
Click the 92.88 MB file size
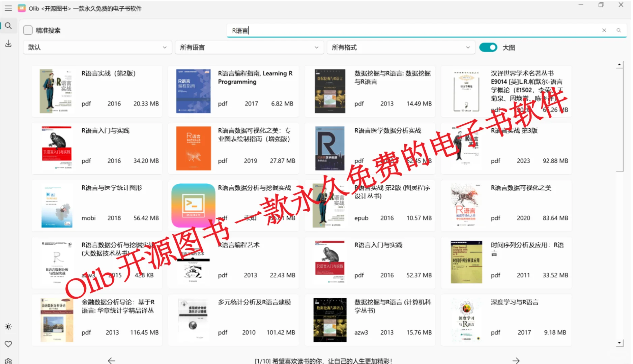555,161
